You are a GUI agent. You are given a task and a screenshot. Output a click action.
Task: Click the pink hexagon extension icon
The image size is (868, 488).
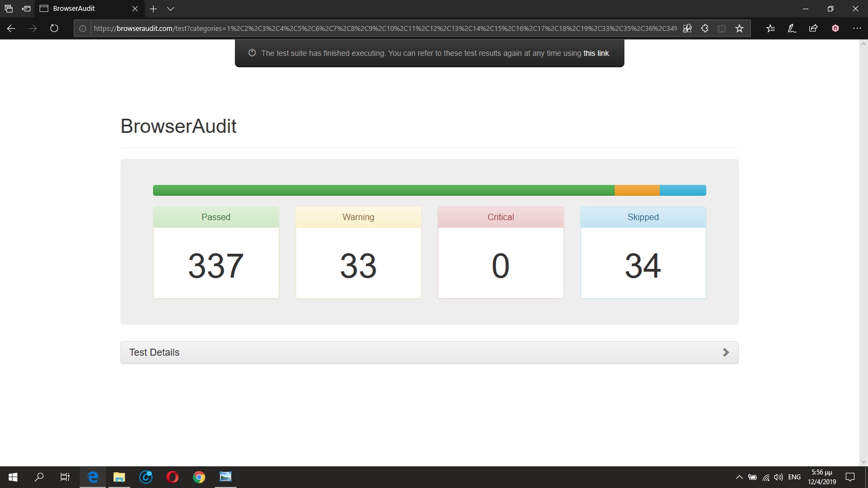coord(835,28)
